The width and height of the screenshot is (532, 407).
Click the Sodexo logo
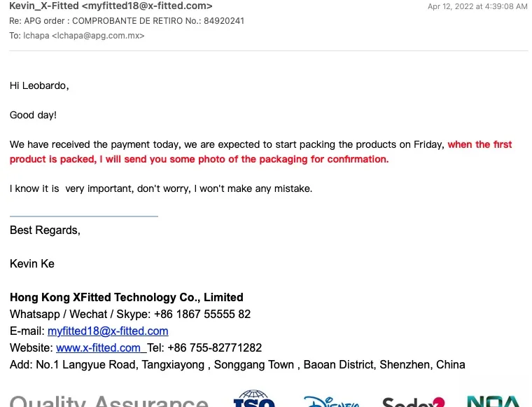point(413,401)
